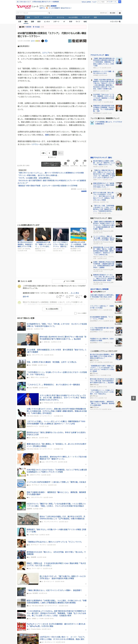Open the スポーツ category
Screen dimensions: 138x644
coord(56,21)
